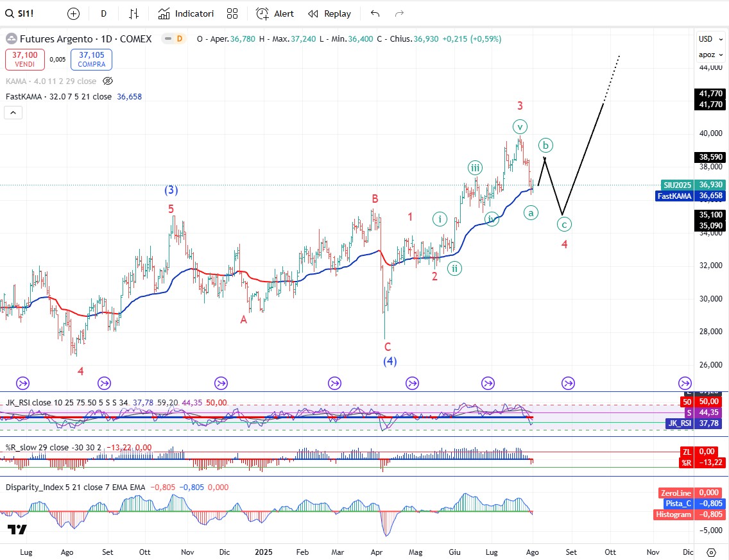Open the USD currency dropdown
The image size is (729, 560).
click(x=706, y=39)
